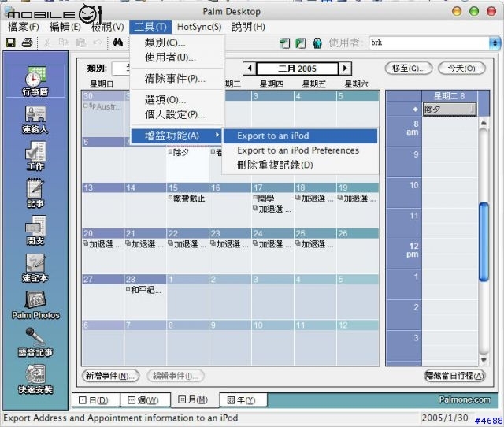Click the day schedule scrollbar thumb
Viewport: 504px width, 427px height.
pyautogui.click(x=484, y=242)
